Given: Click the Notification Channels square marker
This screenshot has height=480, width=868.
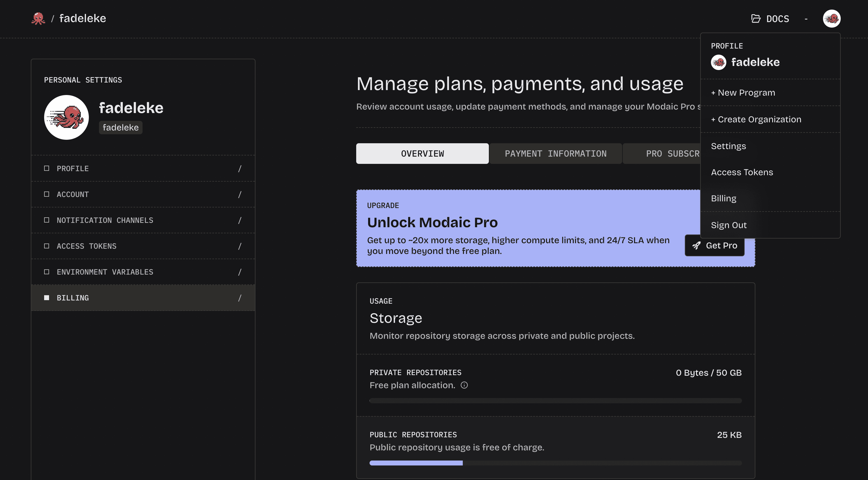Looking at the screenshot, I should tap(46, 220).
